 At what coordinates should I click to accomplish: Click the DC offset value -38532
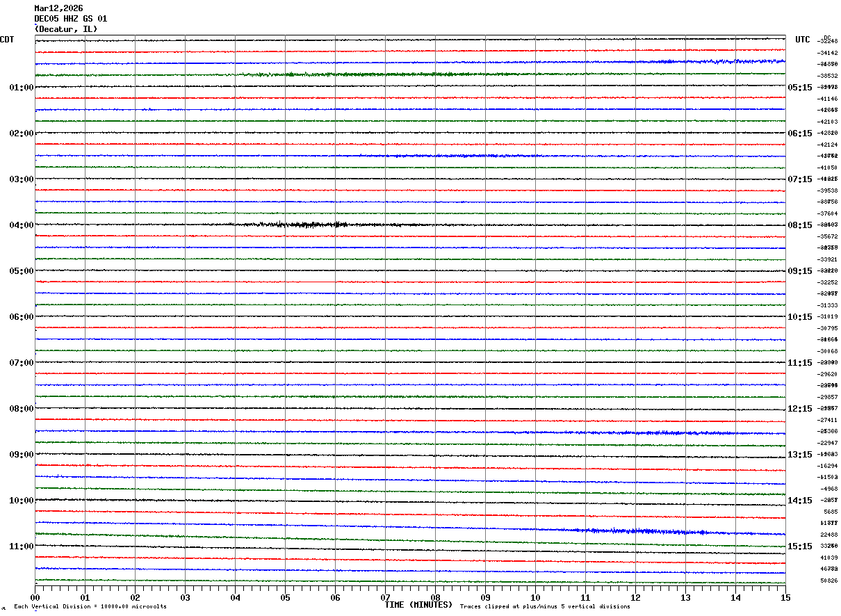coord(828,76)
